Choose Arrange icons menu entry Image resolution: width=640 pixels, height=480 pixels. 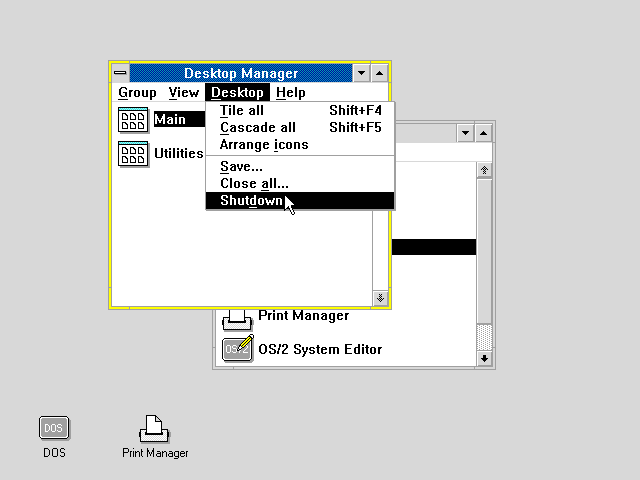(300, 144)
